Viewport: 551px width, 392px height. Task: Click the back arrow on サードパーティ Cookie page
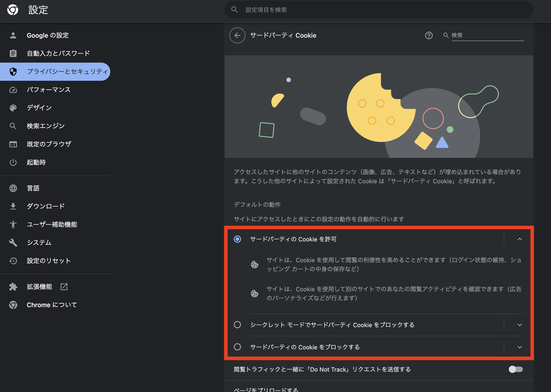pos(237,35)
